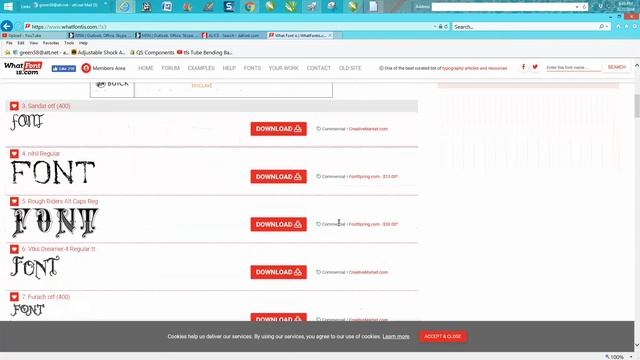640x360 pixels.
Task: Open the browser View menu
Action: point(34,43)
